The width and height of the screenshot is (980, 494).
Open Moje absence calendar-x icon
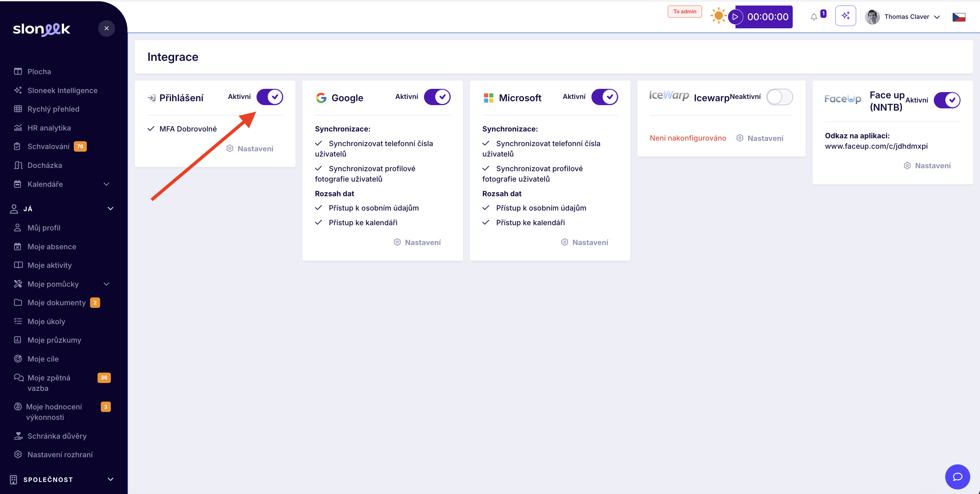(x=18, y=246)
